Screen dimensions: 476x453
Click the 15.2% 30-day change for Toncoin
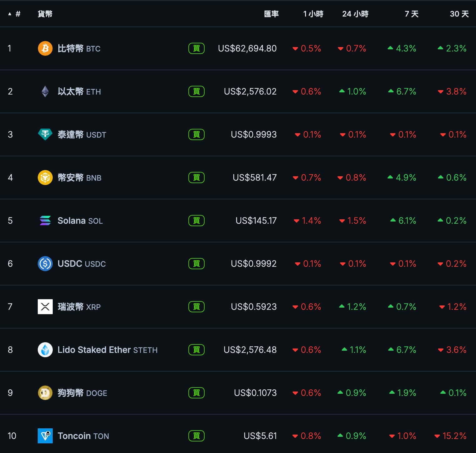450,436
